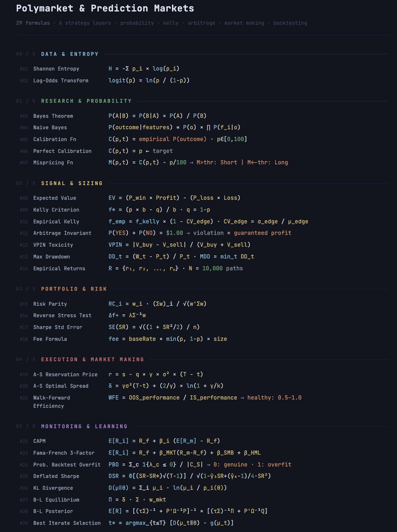
Task: Click the "A-S Optimal Spread" label
Action: [x=61, y=386]
